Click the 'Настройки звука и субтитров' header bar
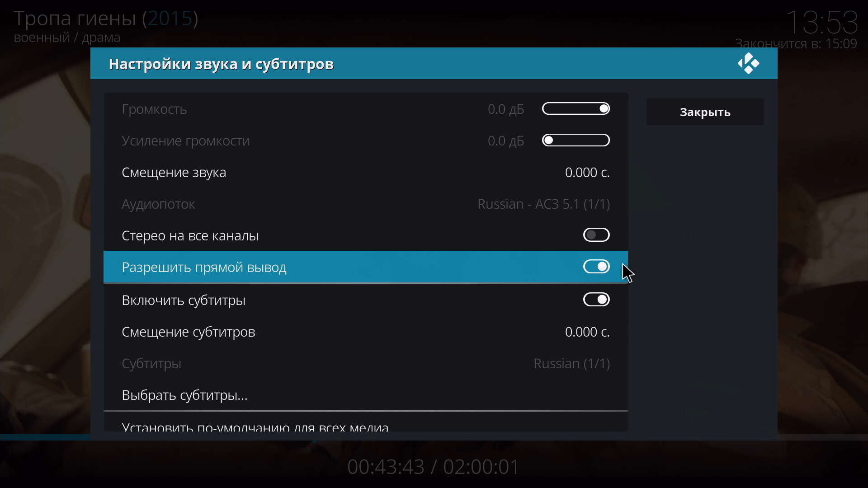The height and width of the screenshot is (488, 868). point(434,64)
